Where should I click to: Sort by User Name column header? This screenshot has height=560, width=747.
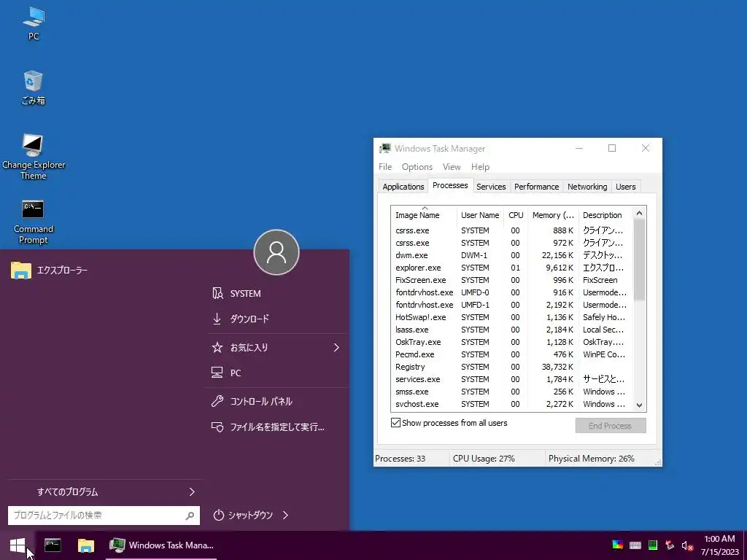[480, 215]
